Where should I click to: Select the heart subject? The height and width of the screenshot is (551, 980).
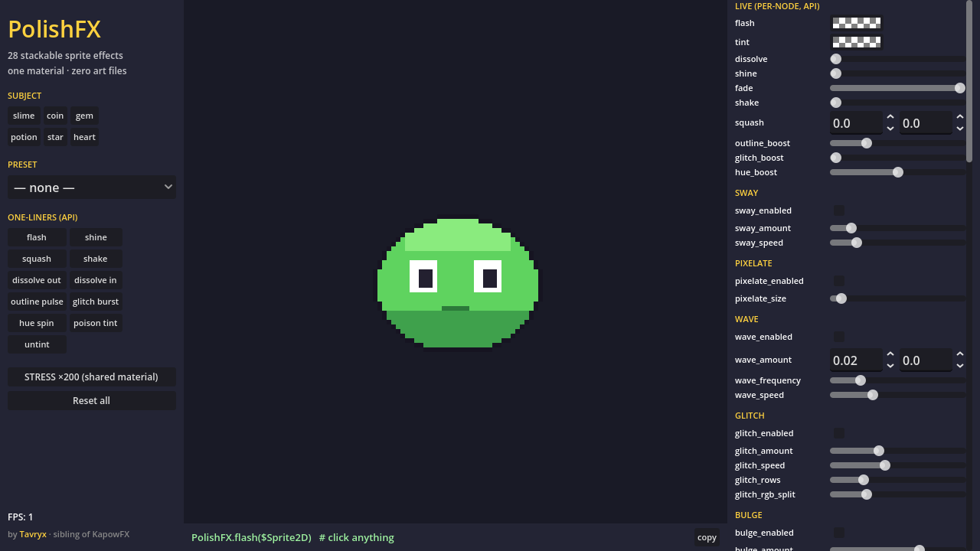[x=84, y=137]
